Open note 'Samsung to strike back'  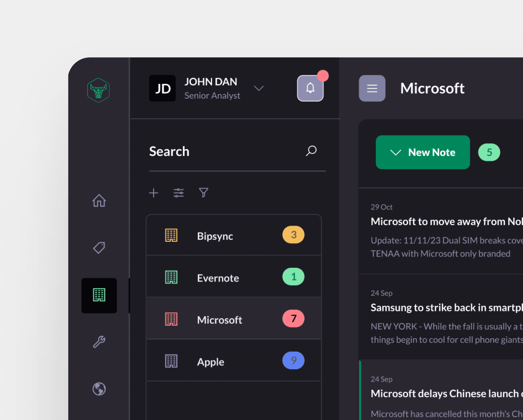[441, 317]
